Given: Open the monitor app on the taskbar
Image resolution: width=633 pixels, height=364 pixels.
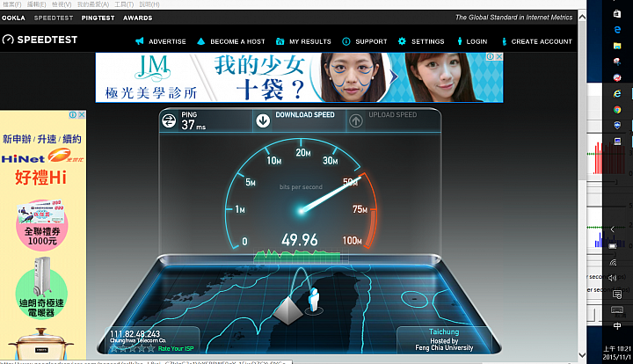Looking at the screenshot, I should (617, 142).
